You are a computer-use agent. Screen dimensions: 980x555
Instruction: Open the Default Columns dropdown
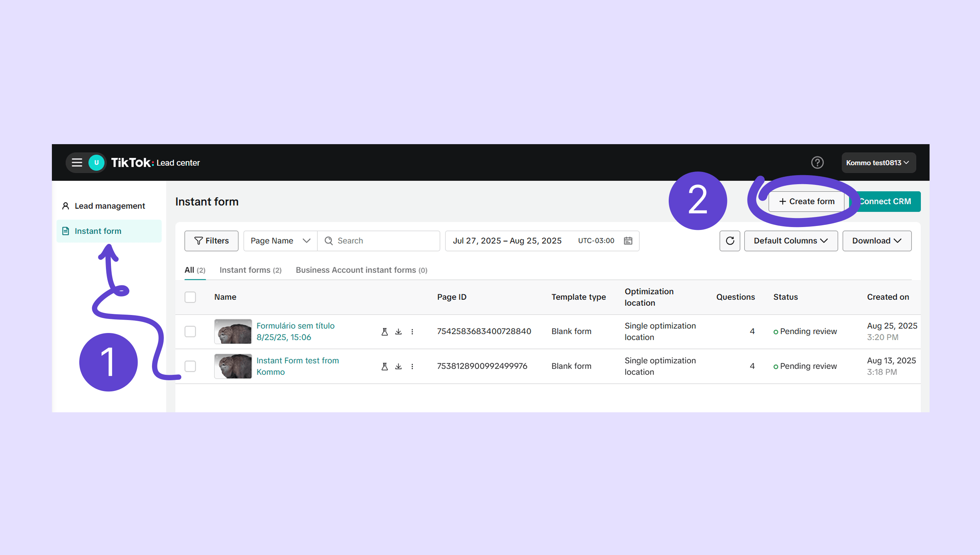point(790,241)
